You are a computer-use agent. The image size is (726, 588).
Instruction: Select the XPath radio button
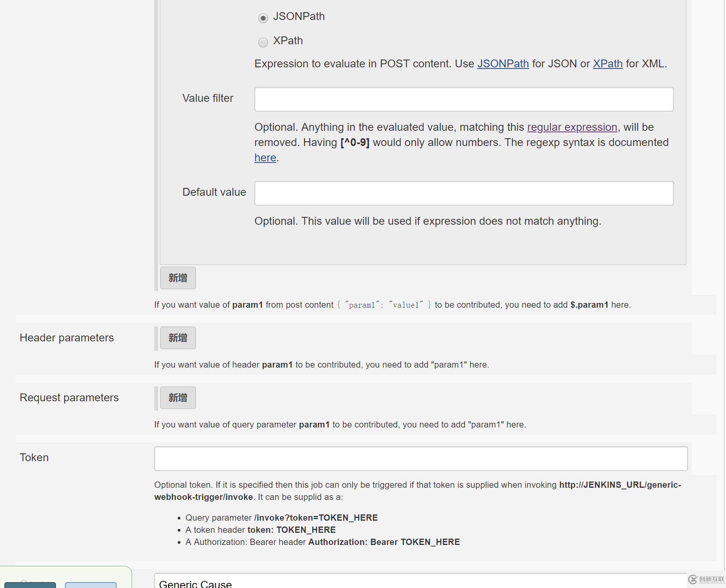[263, 42]
